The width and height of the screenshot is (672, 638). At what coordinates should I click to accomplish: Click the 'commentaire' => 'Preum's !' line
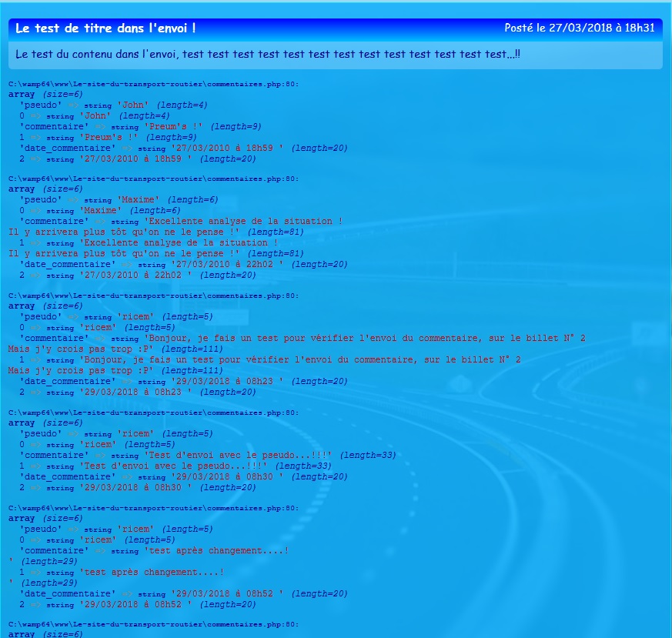[x=140, y=126]
